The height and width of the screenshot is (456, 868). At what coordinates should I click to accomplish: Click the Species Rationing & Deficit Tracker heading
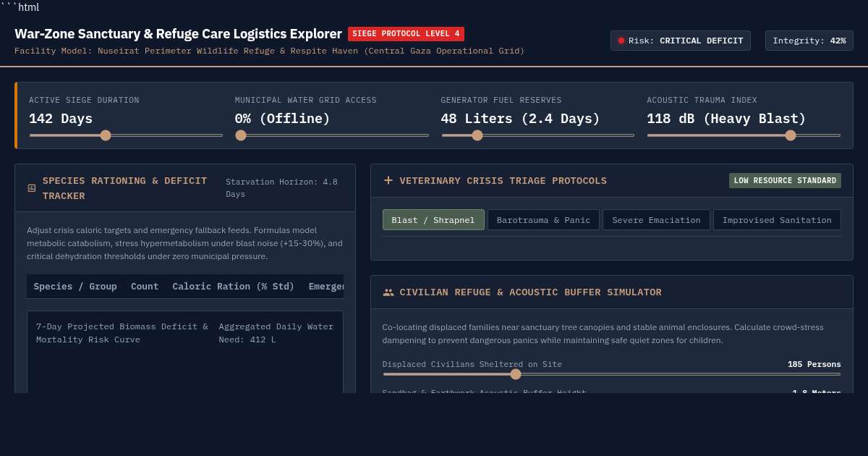click(x=125, y=188)
